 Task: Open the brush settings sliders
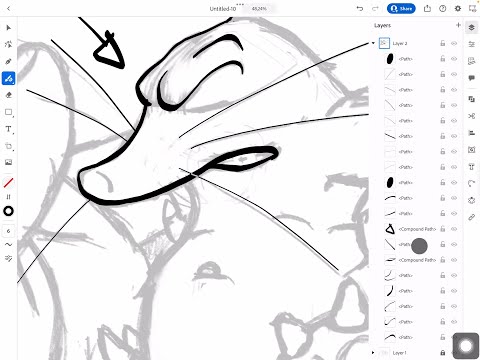[x=9, y=258]
